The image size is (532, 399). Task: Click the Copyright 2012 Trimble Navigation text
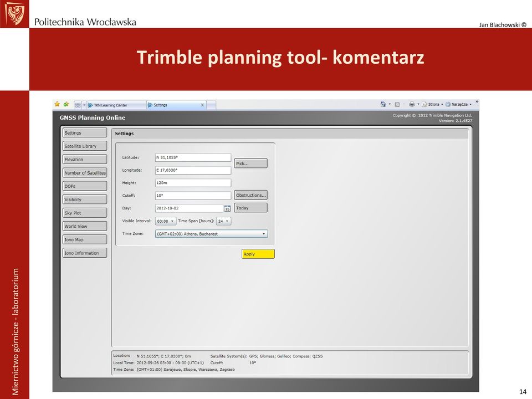432,115
